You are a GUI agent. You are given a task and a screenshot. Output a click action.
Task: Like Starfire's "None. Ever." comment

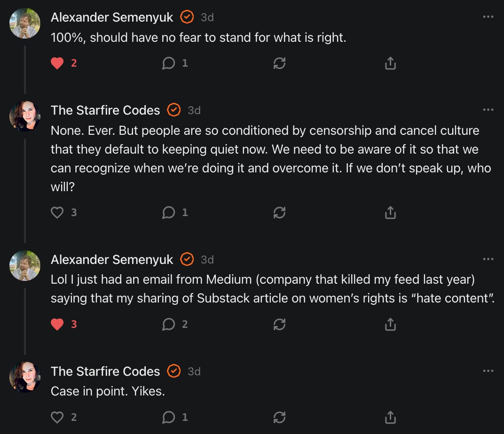(57, 213)
